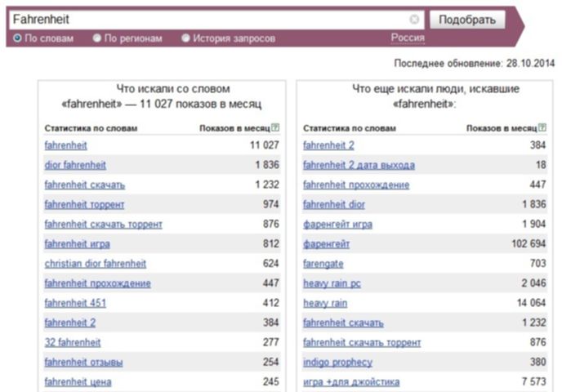The width and height of the screenshot is (562, 392).
Task: Click the value '7 573' in last right row
Action: click(533, 381)
